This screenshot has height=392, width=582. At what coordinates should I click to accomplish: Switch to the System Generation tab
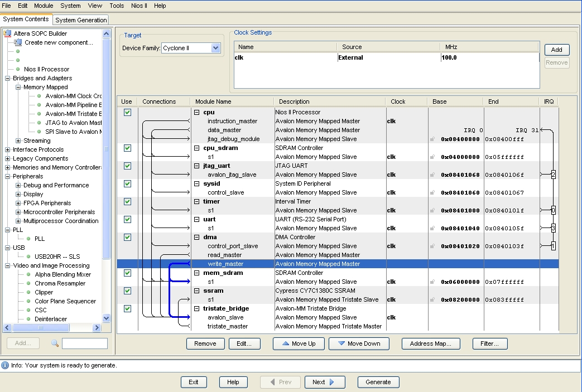(81, 20)
